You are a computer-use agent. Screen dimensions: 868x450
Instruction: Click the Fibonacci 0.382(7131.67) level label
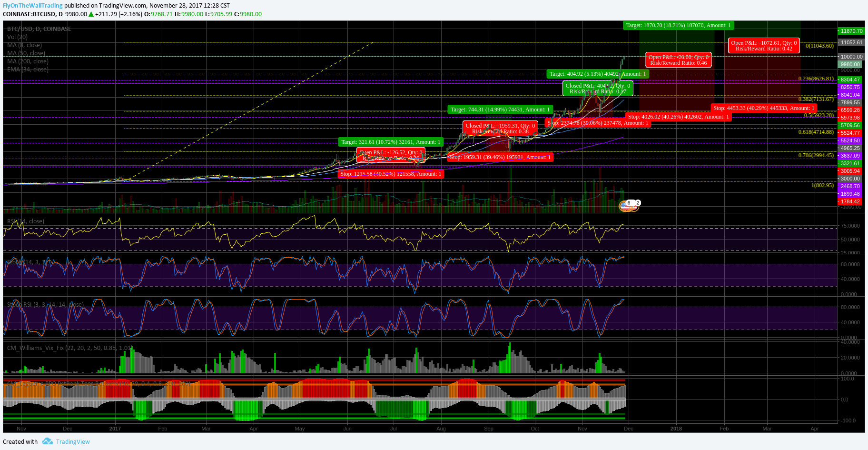[x=816, y=99]
